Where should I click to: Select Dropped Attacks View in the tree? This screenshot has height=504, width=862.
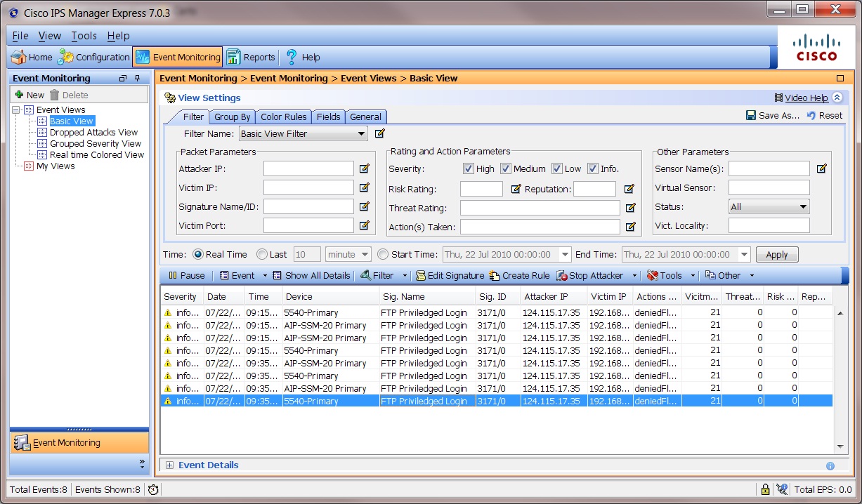click(x=93, y=133)
